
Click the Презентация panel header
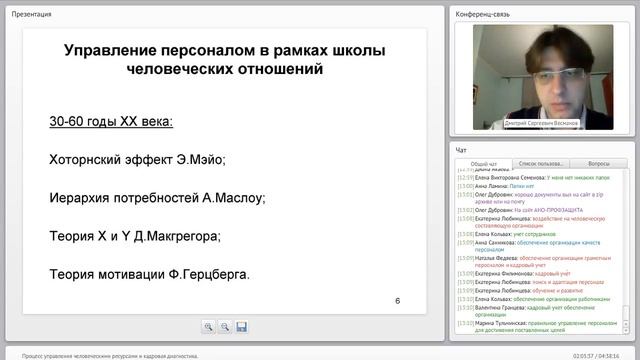coord(31,14)
